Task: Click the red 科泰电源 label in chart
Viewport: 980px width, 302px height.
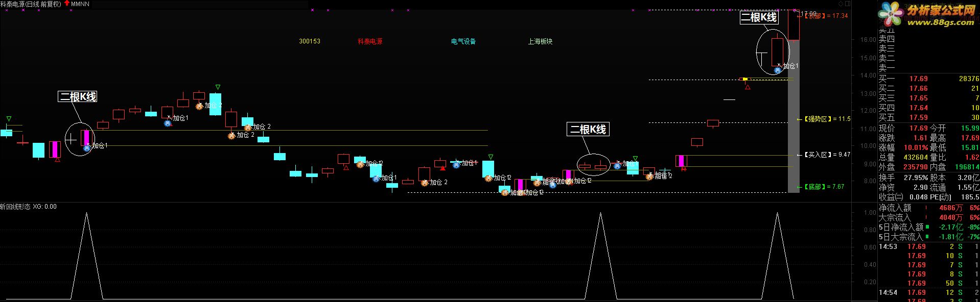Action: [370, 41]
